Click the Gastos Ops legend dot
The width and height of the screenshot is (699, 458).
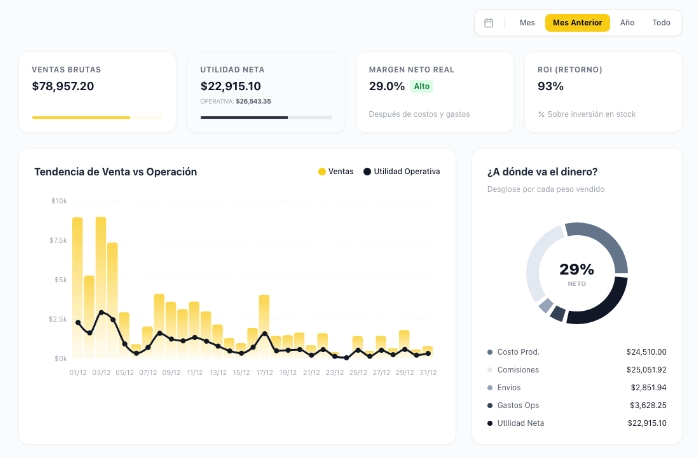click(x=490, y=405)
